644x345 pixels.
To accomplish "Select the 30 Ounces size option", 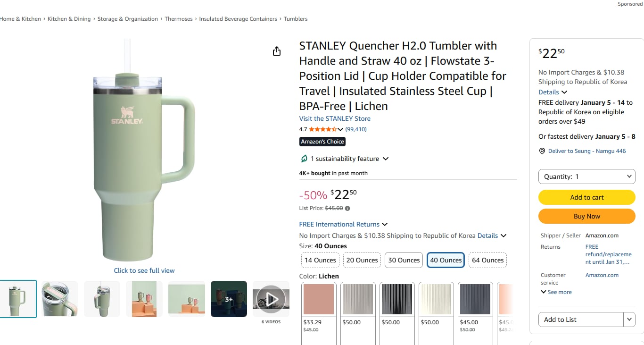I will click(404, 260).
